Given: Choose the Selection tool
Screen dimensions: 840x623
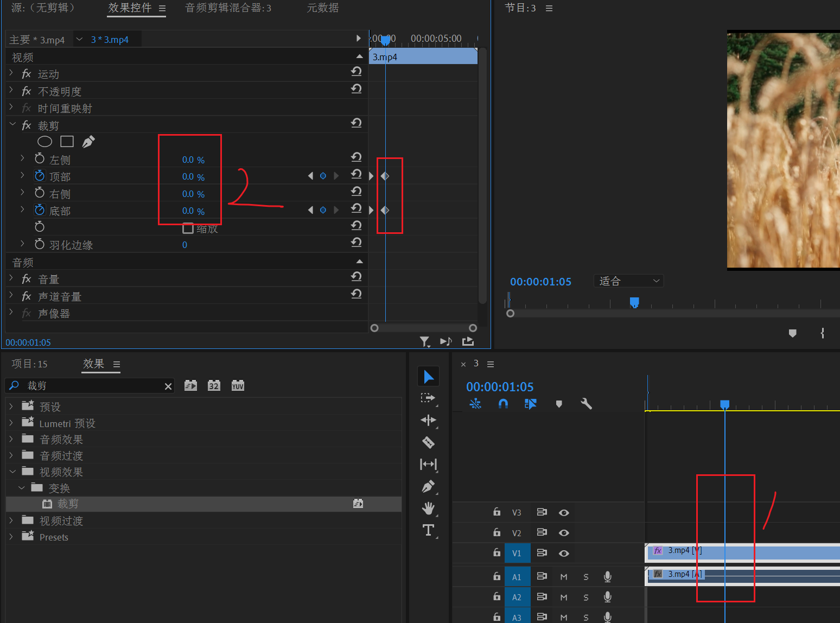Looking at the screenshot, I should [x=428, y=376].
